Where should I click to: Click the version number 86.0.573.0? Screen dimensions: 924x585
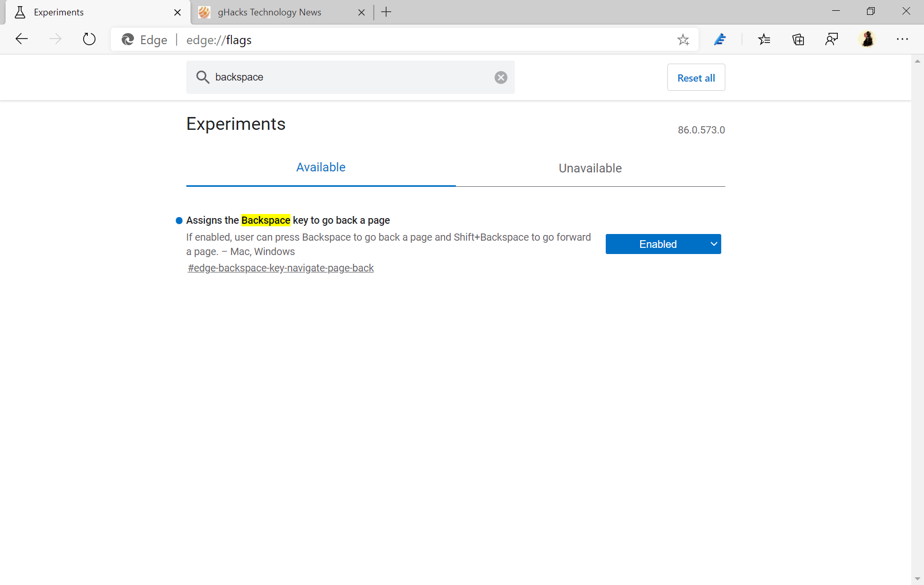[701, 130]
